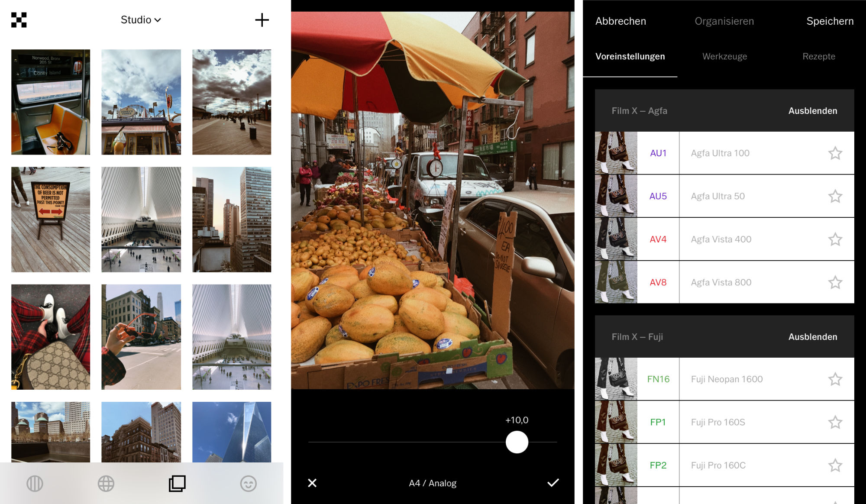Switch to the Werkzeuge tab
This screenshot has width=866, height=504.
tap(724, 56)
